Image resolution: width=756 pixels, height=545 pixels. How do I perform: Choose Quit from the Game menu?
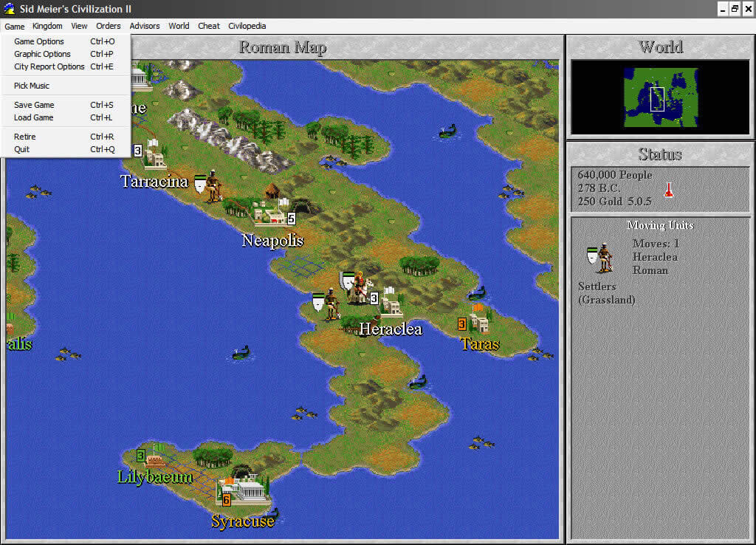tap(22, 149)
